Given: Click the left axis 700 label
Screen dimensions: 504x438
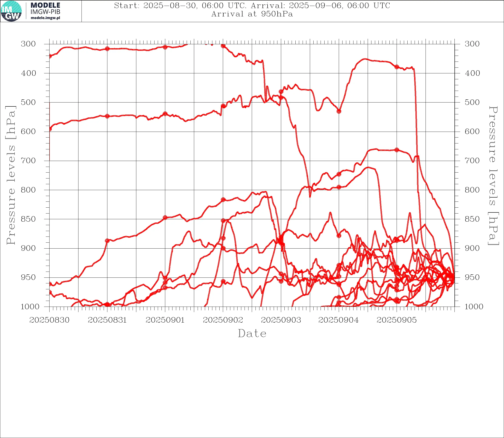Looking at the screenshot, I should [28, 161].
